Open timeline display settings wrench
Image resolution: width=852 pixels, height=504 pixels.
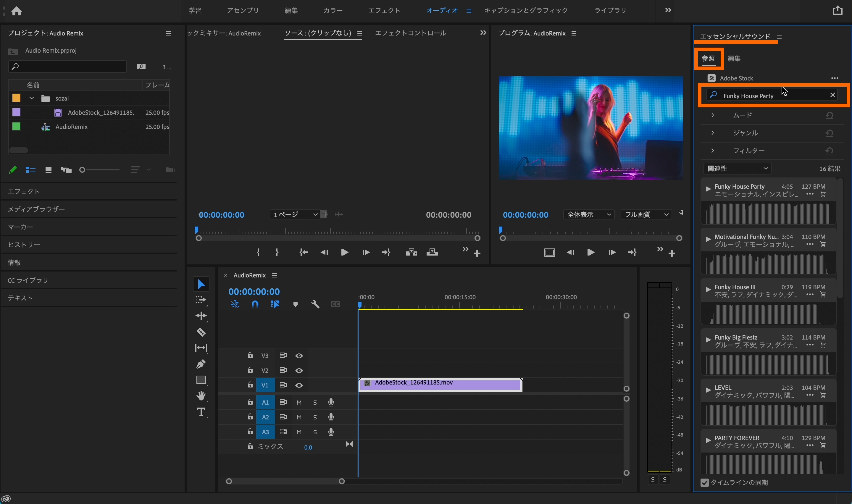(315, 304)
